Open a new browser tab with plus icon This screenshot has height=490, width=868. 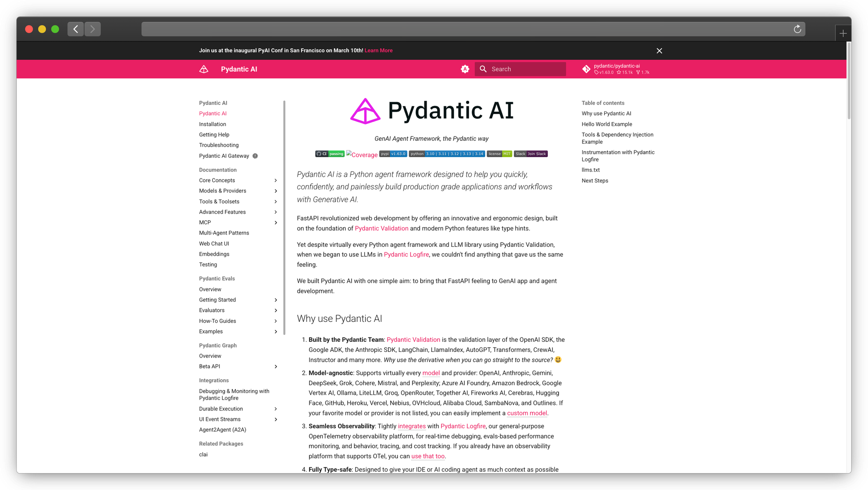[x=843, y=33]
